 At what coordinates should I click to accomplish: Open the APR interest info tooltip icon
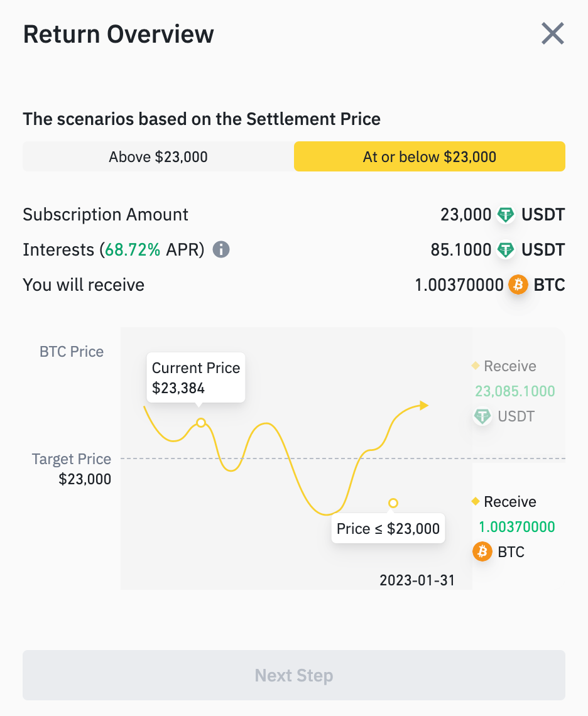[221, 250]
